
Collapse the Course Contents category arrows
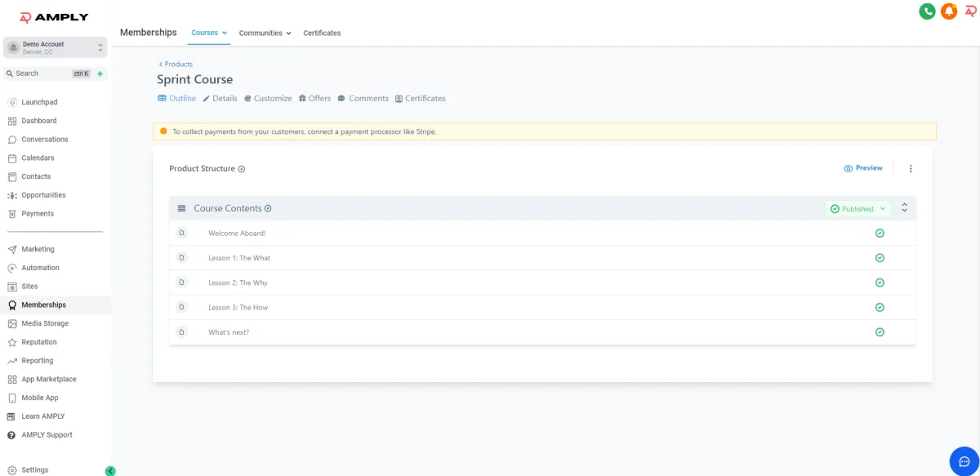[x=904, y=208]
